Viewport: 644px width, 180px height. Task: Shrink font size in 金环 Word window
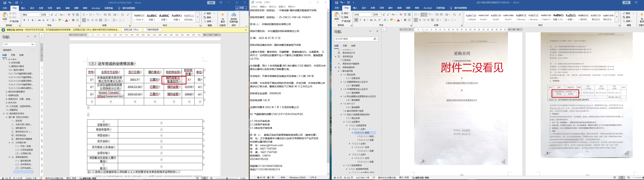pyautogui.click(x=388, y=15)
